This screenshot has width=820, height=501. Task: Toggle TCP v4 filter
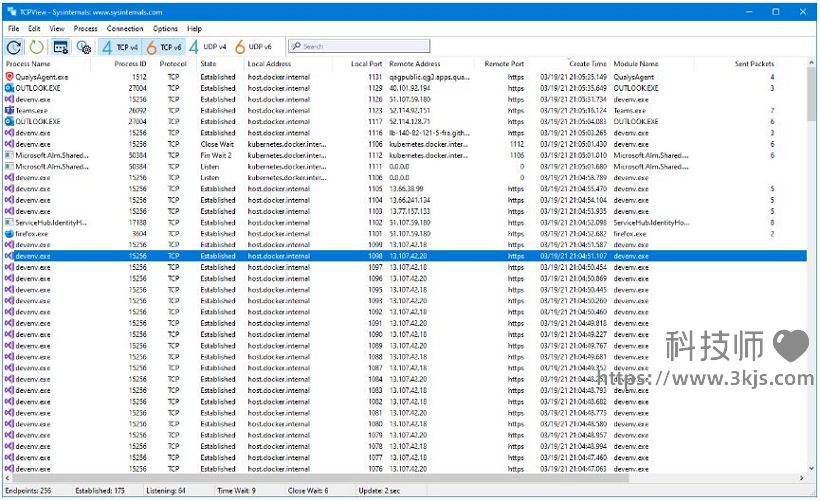pos(120,48)
